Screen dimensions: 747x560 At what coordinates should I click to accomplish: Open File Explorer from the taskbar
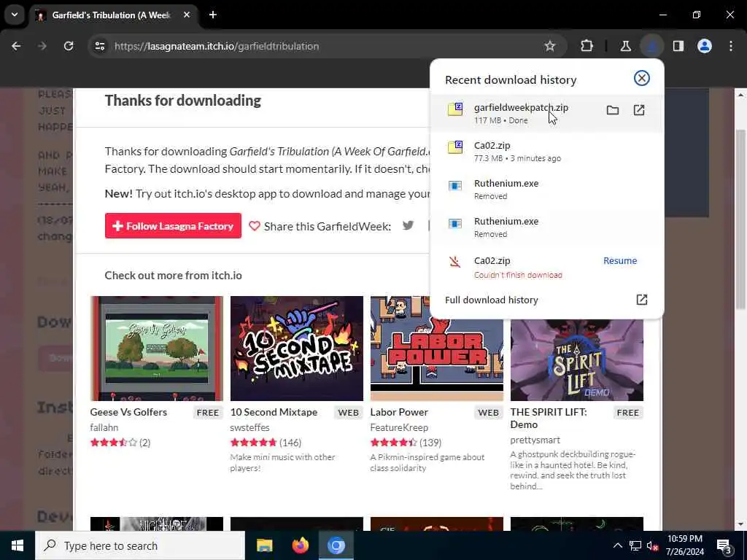click(x=264, y=545)
